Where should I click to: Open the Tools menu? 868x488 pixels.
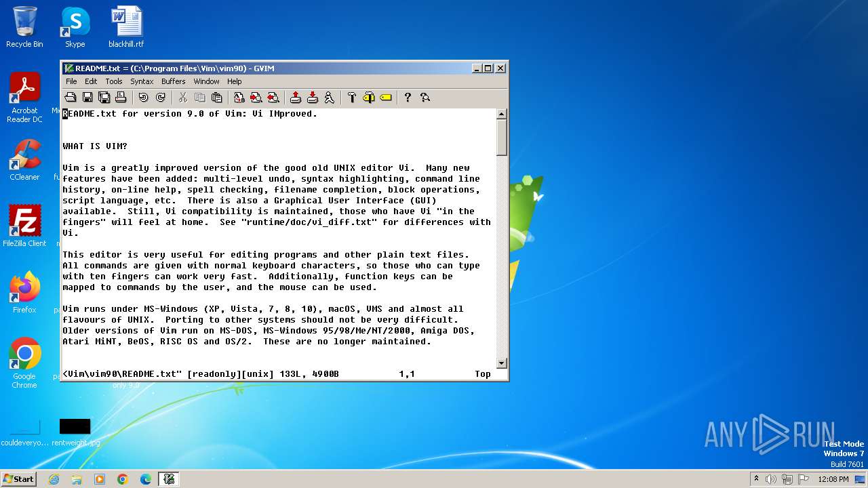coord(114,81)
